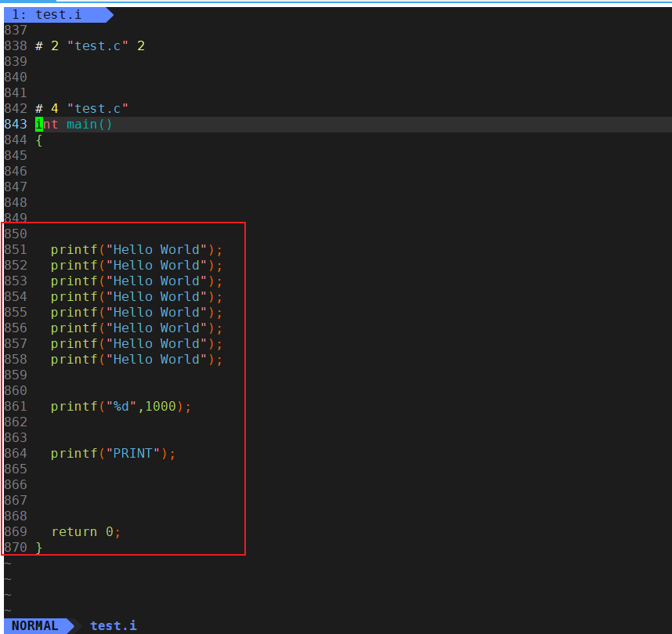The image size is (672, 634).
Task: Click the closing brace on line 870
Action: pos(39,548)
